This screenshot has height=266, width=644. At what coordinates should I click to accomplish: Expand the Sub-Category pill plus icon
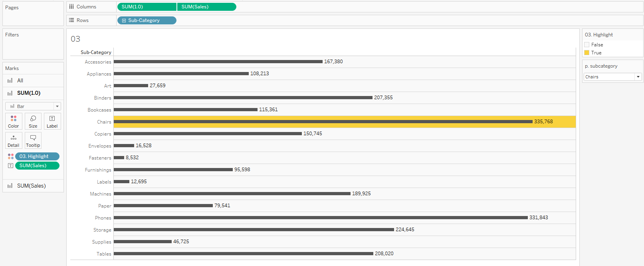click(x=124, y=20)
